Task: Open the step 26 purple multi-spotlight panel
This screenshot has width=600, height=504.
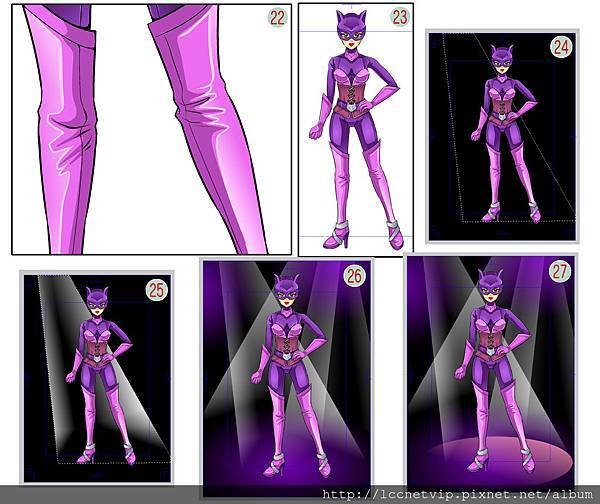Action: click(287, 378)
